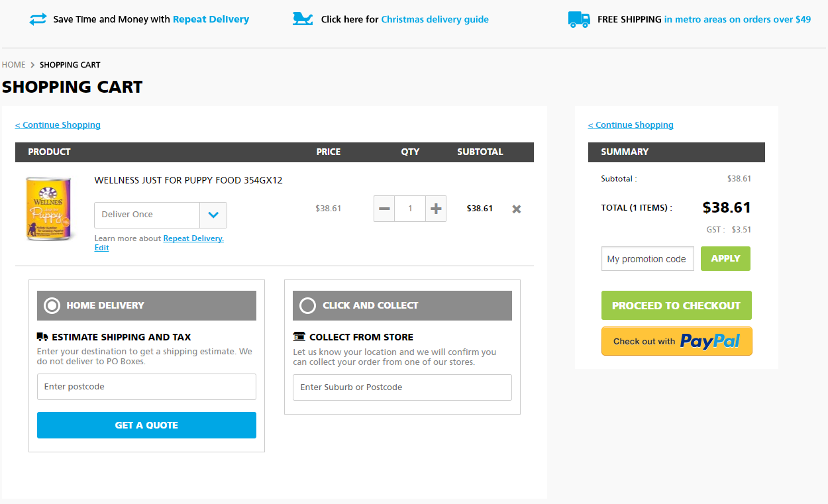
Task: Click the Christmas sleigh icon
Action: (303, 19)
